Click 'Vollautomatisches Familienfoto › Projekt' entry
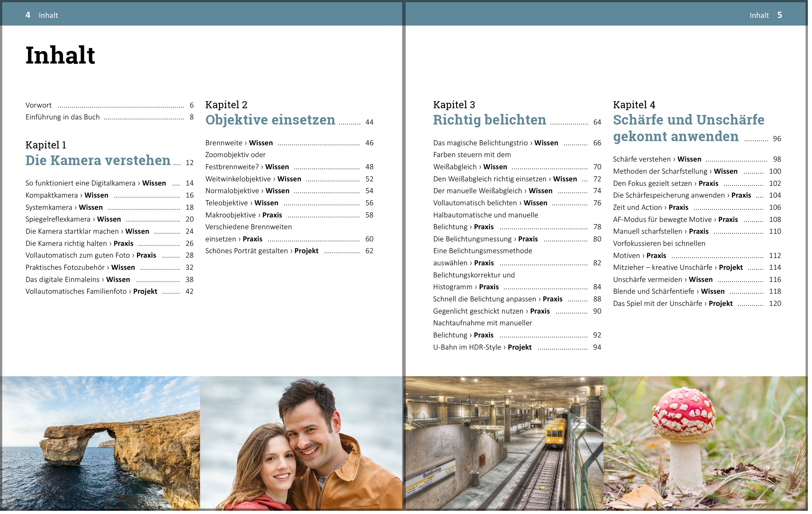The height and width of the screenshot is (514, 812). [109, 291]
